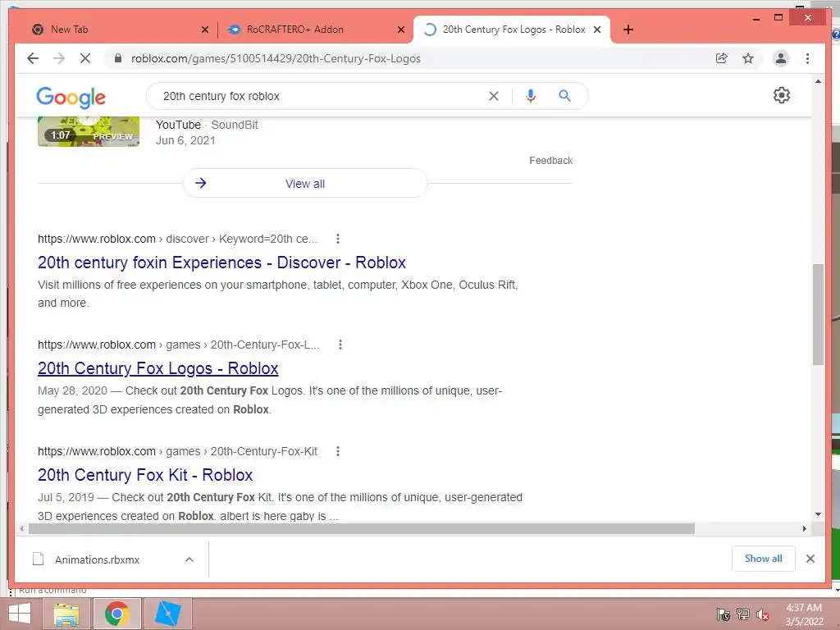Open options for Fox Logos result

pos(340,345)
